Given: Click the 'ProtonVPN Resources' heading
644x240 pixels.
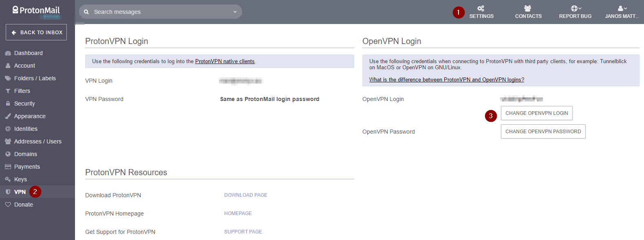Looking at the screenshot, I should 126,172.
